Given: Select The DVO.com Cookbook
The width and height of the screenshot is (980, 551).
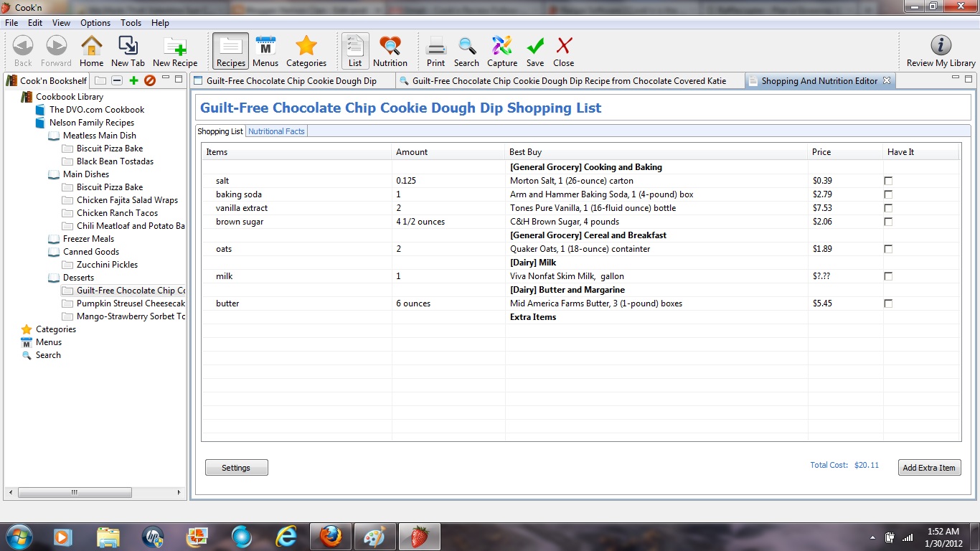Looking at the screenshot, I should pyautogui.click(x=97, y=110).
